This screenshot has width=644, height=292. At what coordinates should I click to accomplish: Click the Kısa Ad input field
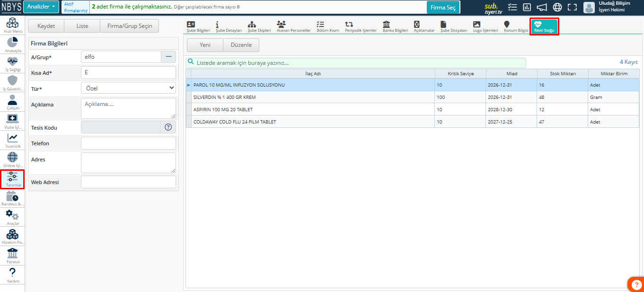128,72
